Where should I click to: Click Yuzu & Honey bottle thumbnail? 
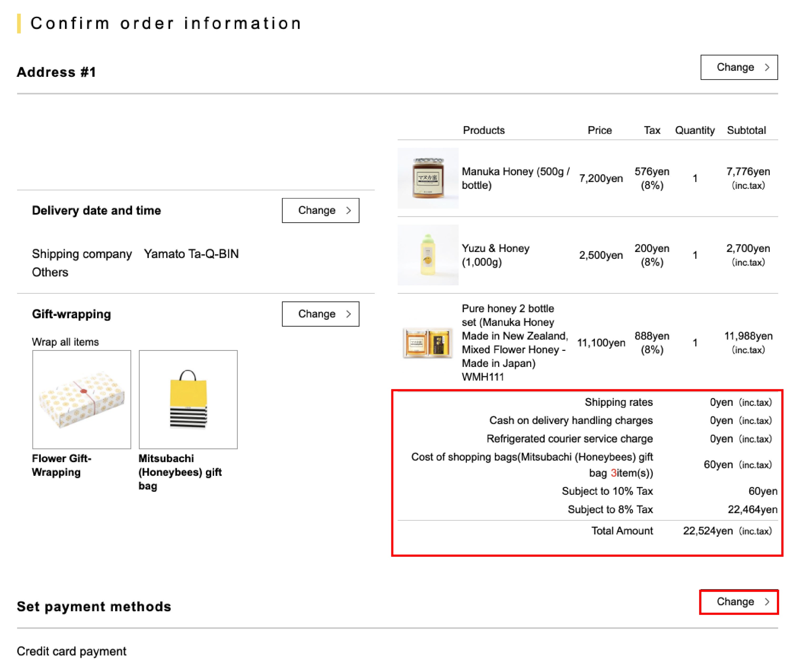[428, 255]
